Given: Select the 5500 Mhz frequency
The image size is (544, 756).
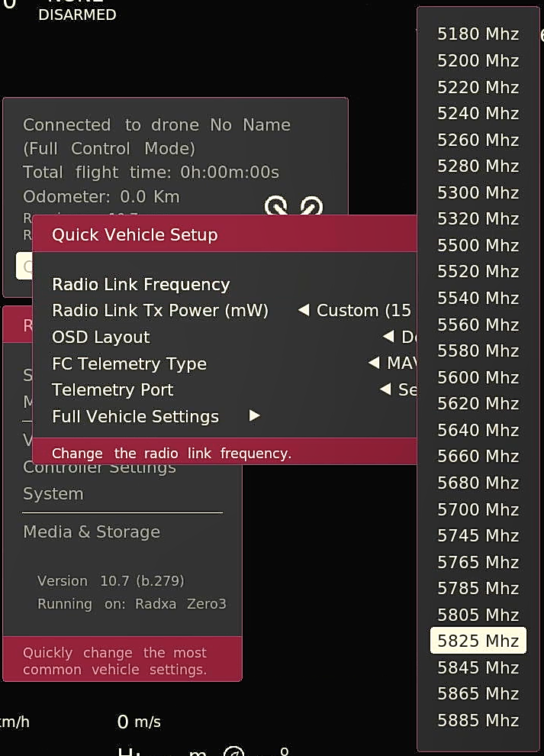Looking at the screenshot, I should (478, 245).
